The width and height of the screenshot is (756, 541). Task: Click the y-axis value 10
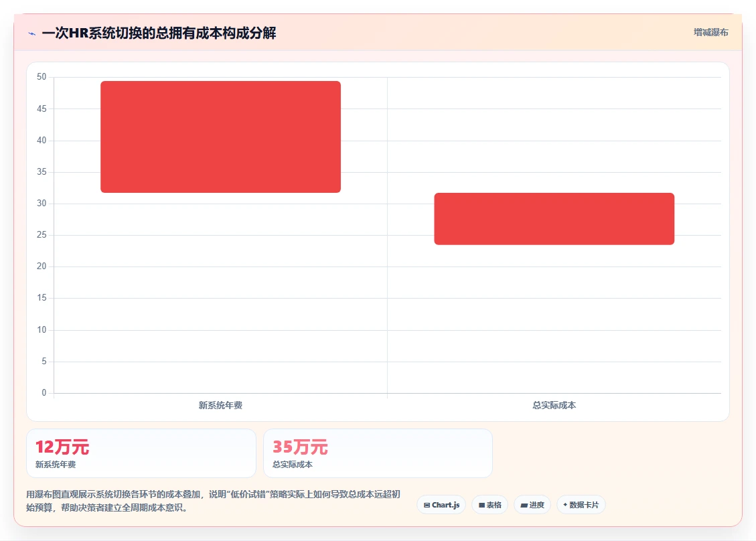(42, 330)
